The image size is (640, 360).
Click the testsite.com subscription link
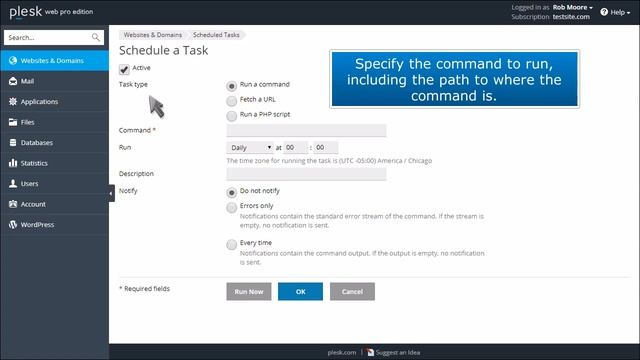click(571, 17)
